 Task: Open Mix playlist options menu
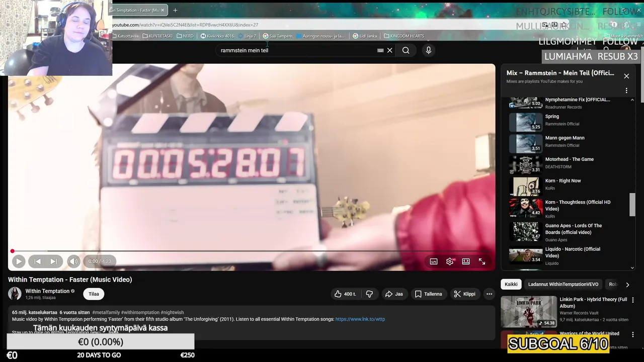coord(626,90)
